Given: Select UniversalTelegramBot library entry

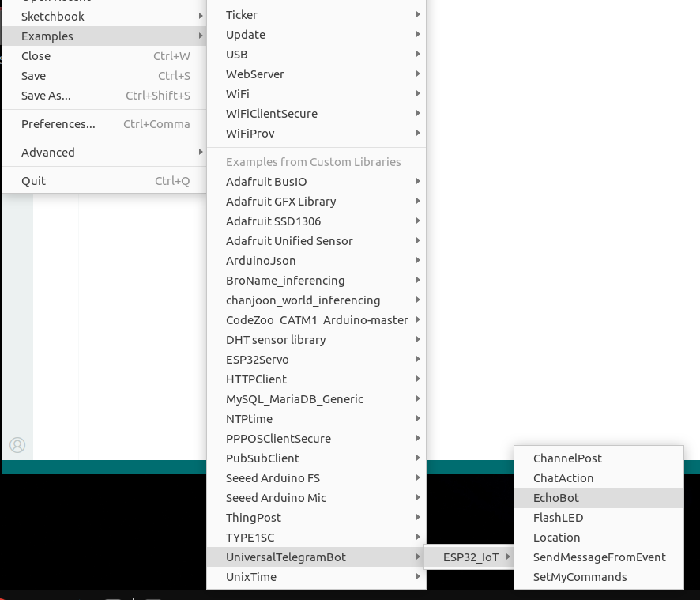Looking at the screenshot, I should pyautogui.click(x=317, y=557).
